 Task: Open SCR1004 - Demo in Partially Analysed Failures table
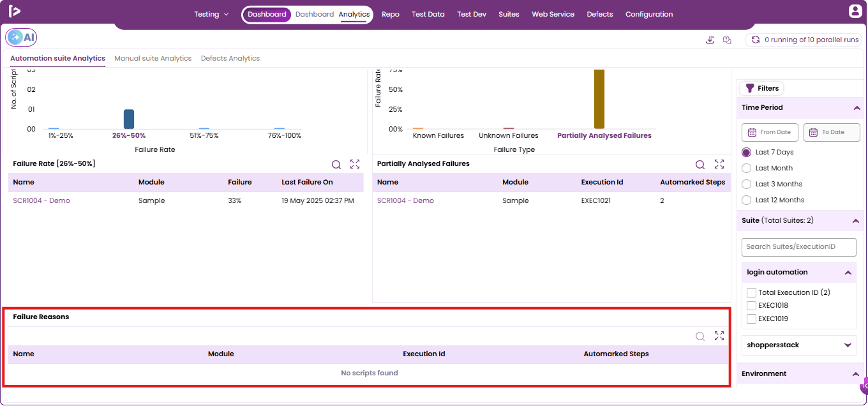coord(405,201)
